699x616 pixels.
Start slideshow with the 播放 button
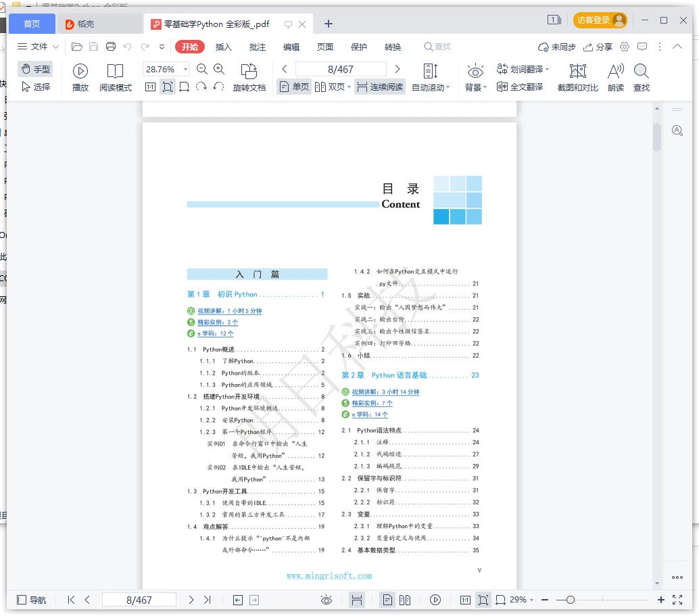80,78
